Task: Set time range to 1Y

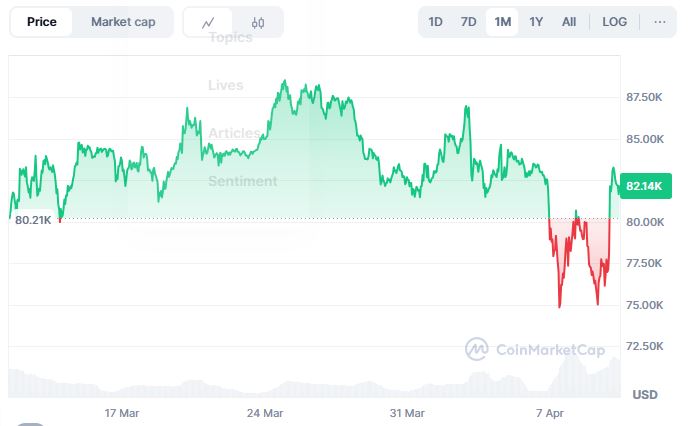Action: coord(536,22)
